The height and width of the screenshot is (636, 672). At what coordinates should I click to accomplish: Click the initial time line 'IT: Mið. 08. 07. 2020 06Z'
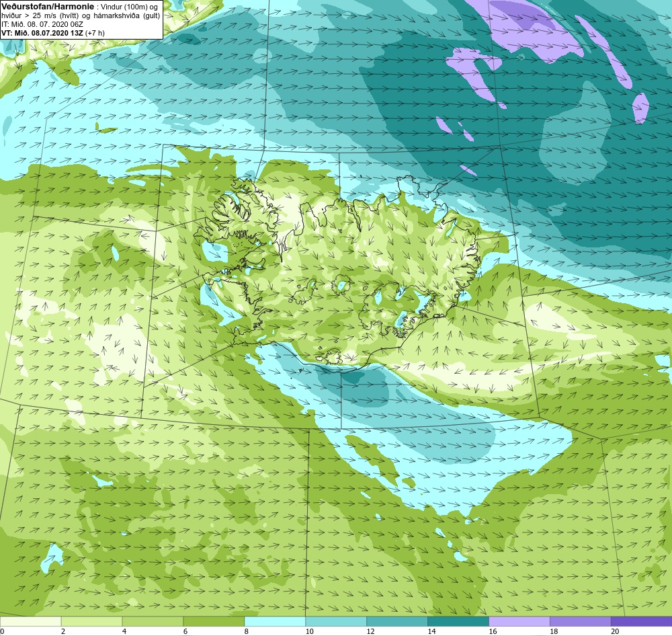tap(42, 24)
